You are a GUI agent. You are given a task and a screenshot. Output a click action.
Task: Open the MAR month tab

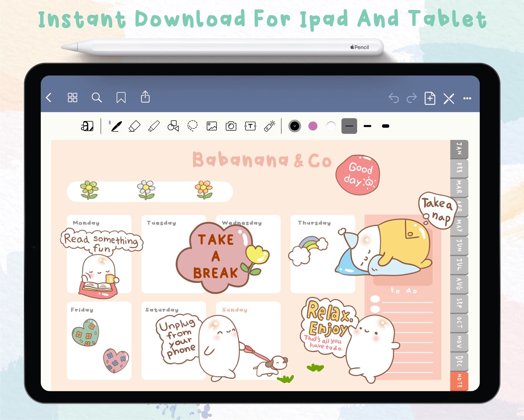pyautogui.click(x=459, y=187)
